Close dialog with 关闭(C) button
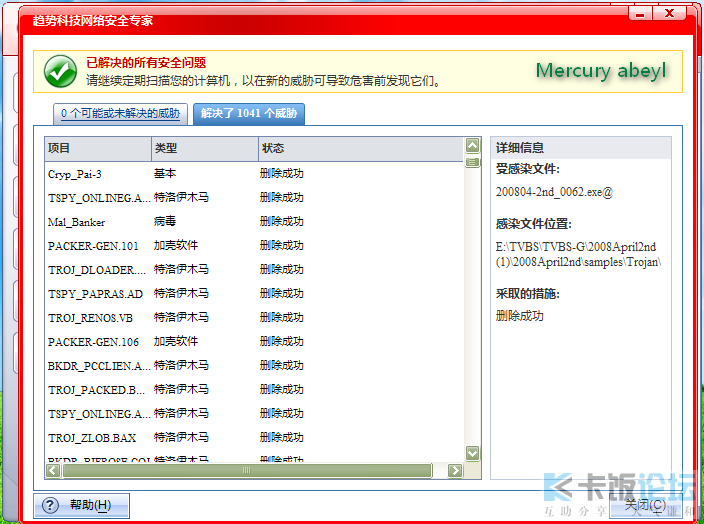Screen dimensions: 704x524 tap(646, 505)
